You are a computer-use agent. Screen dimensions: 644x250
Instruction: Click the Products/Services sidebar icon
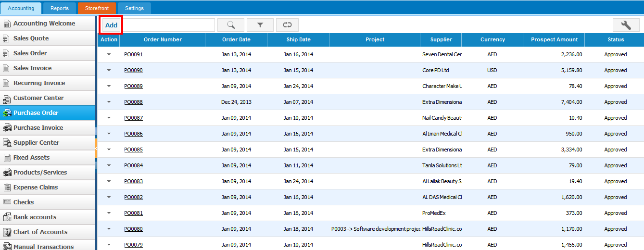pyautogui.click(x=7, y=173)
